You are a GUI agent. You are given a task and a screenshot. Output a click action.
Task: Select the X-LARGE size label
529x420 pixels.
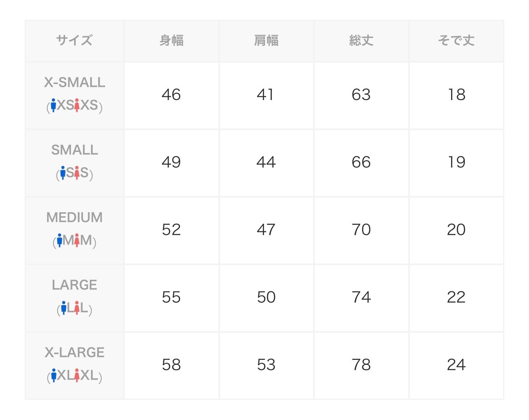[75, 353]
